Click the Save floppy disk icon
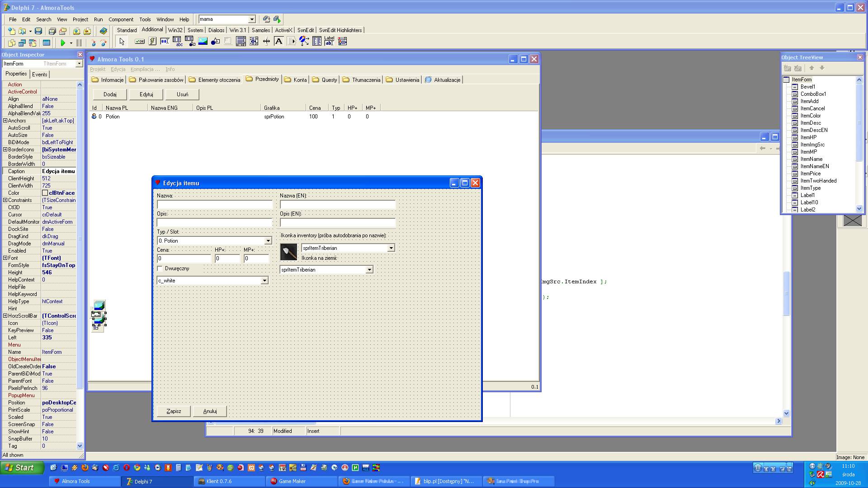Viewport: 868px width, 488px height. 38,31
